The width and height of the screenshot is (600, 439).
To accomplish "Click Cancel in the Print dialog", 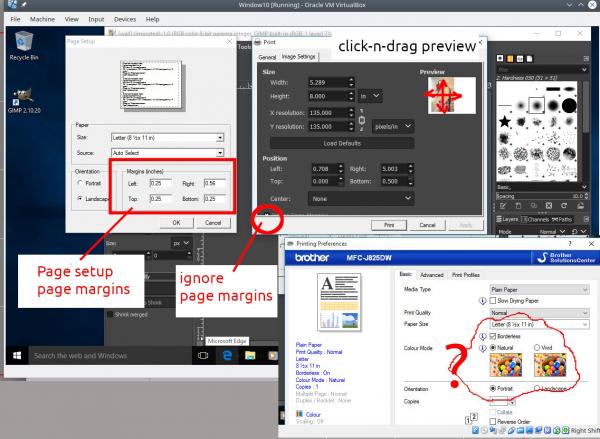I will 427,225.
